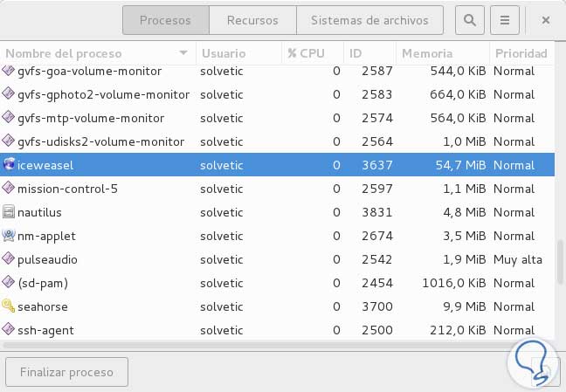Click the pulseaudio process icon
Screen dimensions: 566x392
10,259
